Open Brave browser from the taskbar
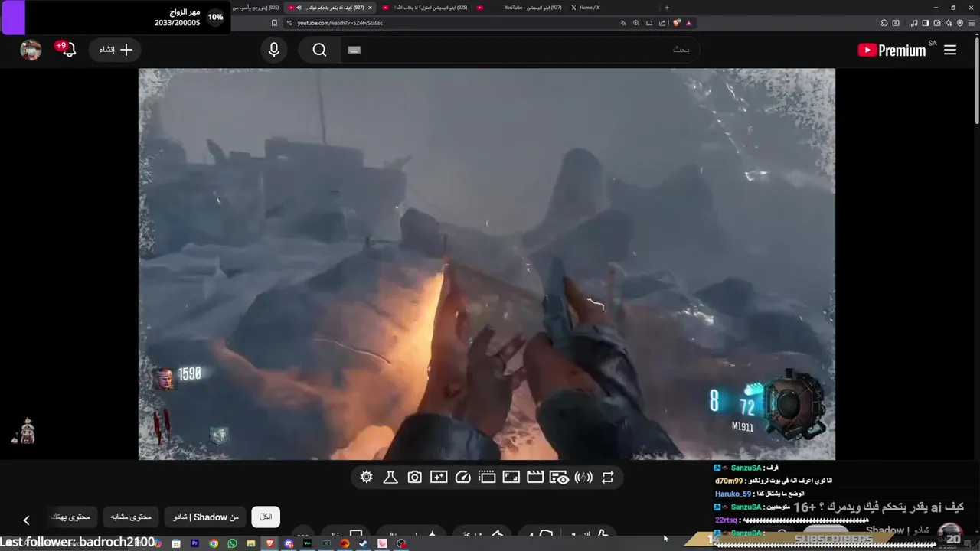Image resolution: width=980 pixels, height=551 pixels. tap(269, 543)
